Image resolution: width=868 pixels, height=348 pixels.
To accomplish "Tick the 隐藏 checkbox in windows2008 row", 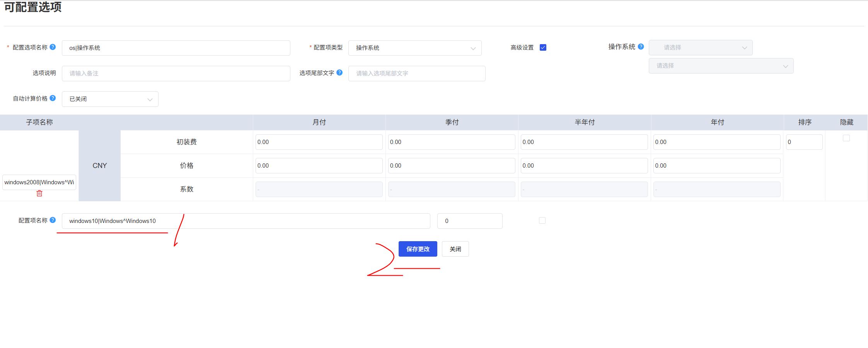I will point(846,138).
